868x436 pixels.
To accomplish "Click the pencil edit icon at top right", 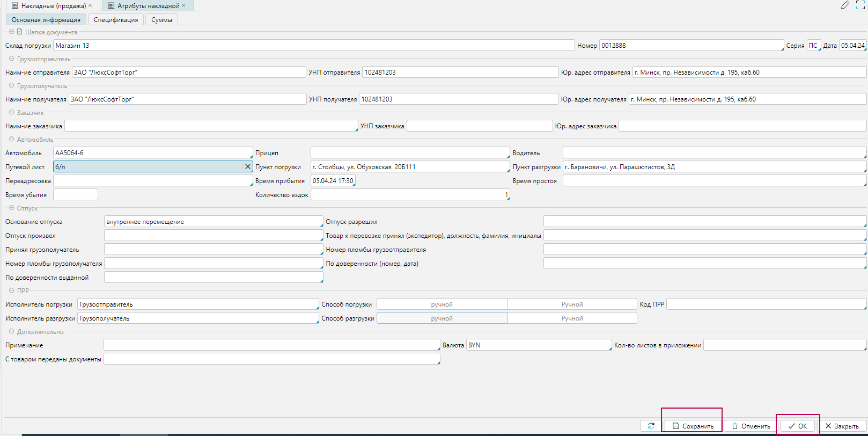I will tap(845, 5).
